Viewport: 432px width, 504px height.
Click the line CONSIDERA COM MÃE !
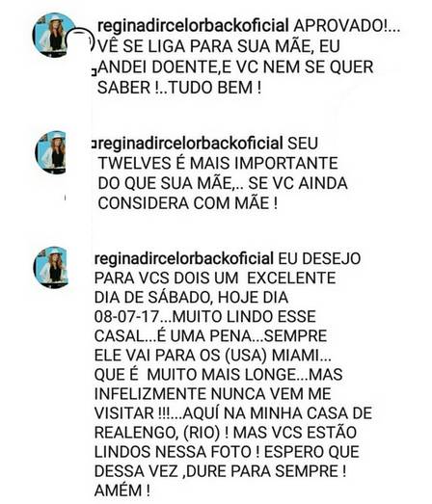click(x=188, y=203)
